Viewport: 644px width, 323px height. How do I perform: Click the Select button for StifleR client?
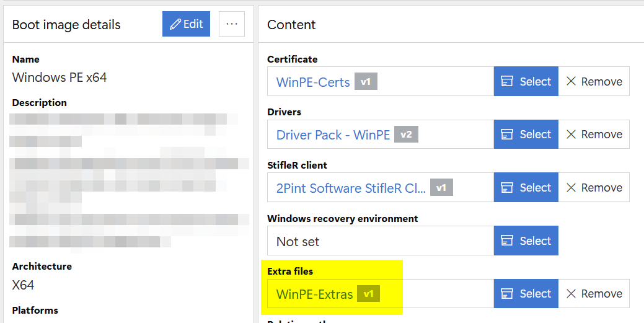tap(526, 188)
